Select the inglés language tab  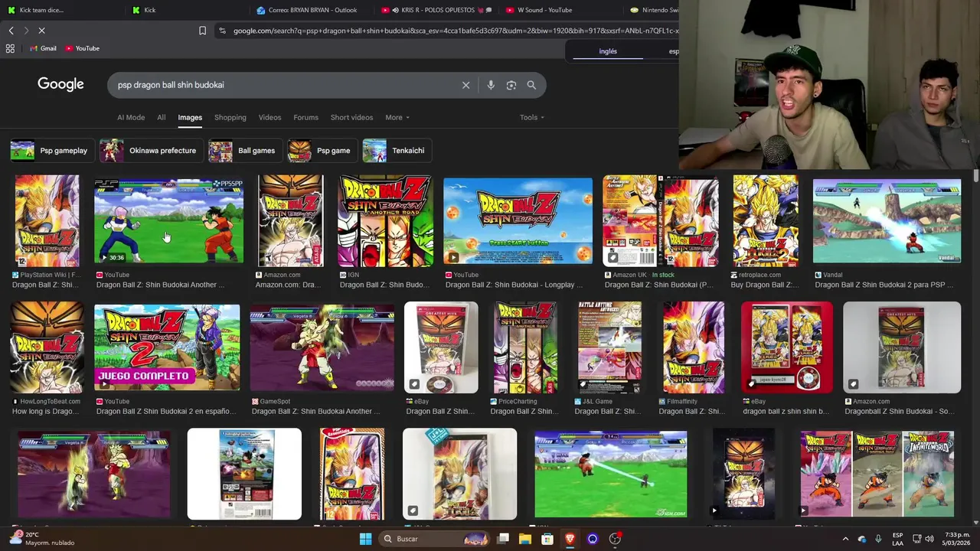(x=608, y=51)
